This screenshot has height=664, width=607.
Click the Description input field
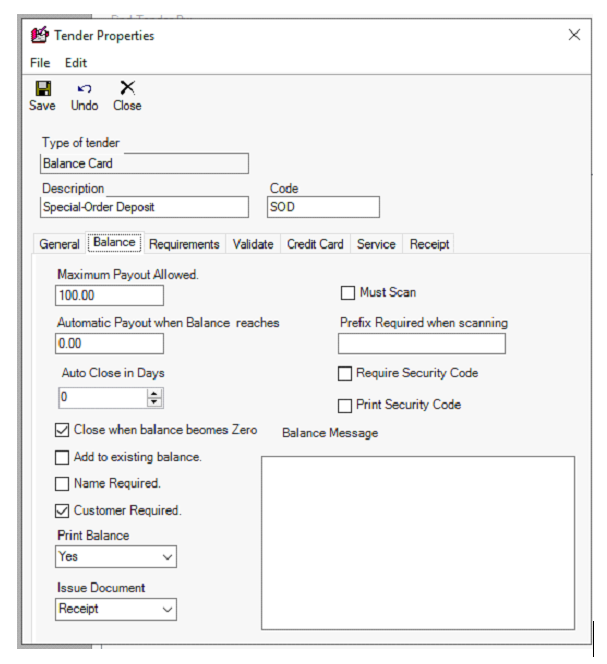pyautogui.click(x=144, y=207)
